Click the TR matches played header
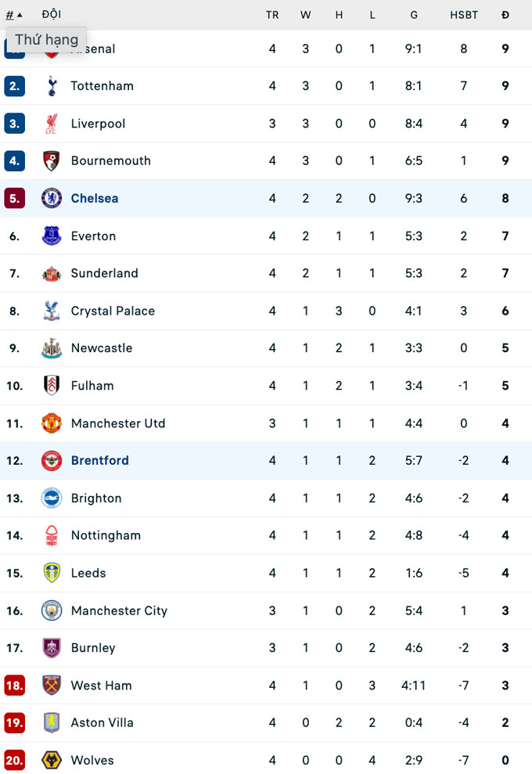 click(272, 15)
